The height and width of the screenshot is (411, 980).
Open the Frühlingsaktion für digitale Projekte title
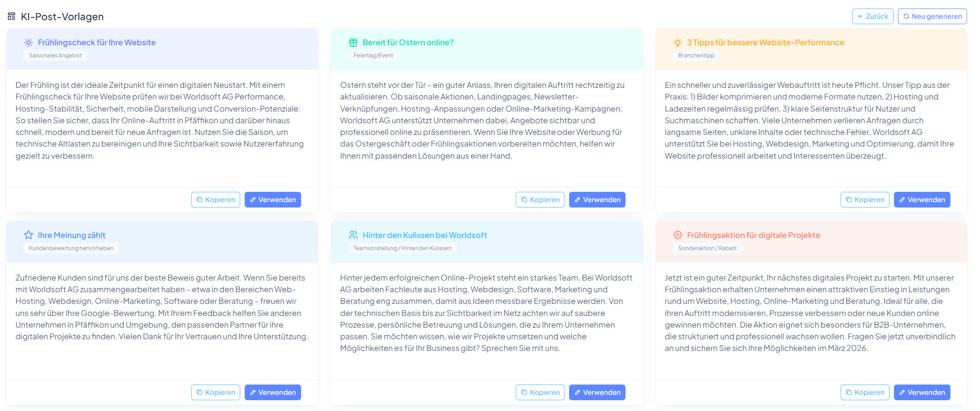pyautogui.click(x=753, y=235)
